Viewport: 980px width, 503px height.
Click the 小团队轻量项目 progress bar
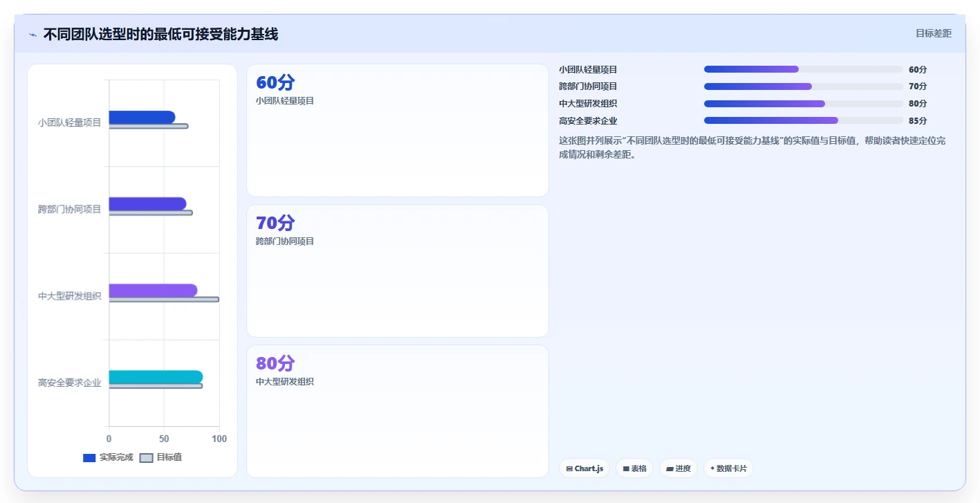tap(804, 69)
